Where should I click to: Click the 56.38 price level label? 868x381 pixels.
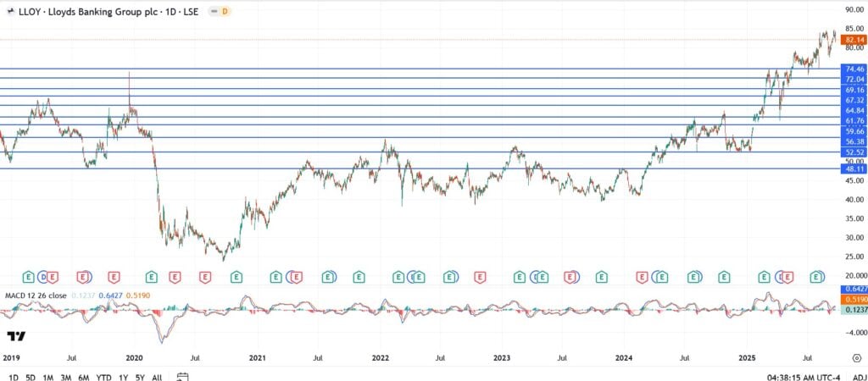coord(854,141)
